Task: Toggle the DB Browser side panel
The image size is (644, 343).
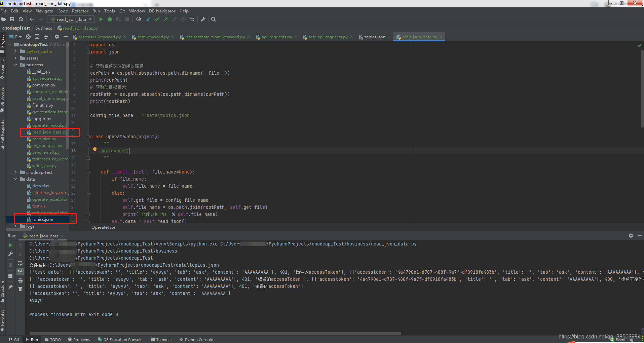Action: tap(3, 99)
